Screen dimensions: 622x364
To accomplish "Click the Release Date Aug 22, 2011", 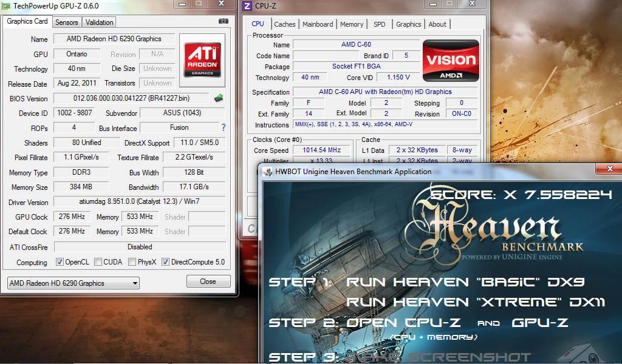I will pos(77,83).
